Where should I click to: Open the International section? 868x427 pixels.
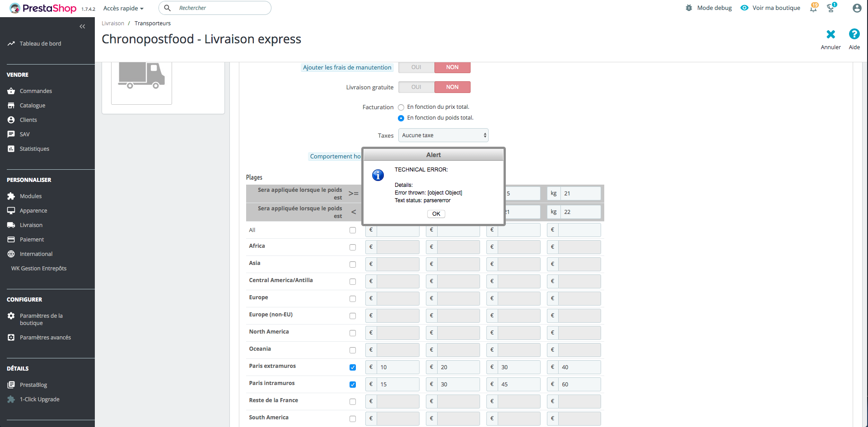click(x=35, y=254)
